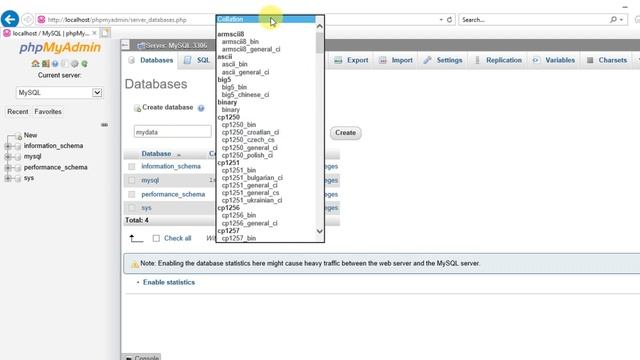Open the address bar history dropdown arrow
The image size is (640, 360).
[x=441, y=20]
